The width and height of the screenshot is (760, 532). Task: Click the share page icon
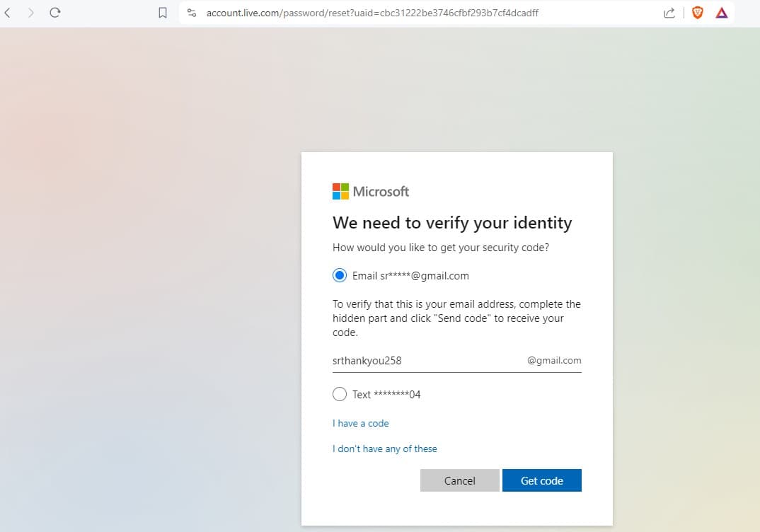[669, 13]
